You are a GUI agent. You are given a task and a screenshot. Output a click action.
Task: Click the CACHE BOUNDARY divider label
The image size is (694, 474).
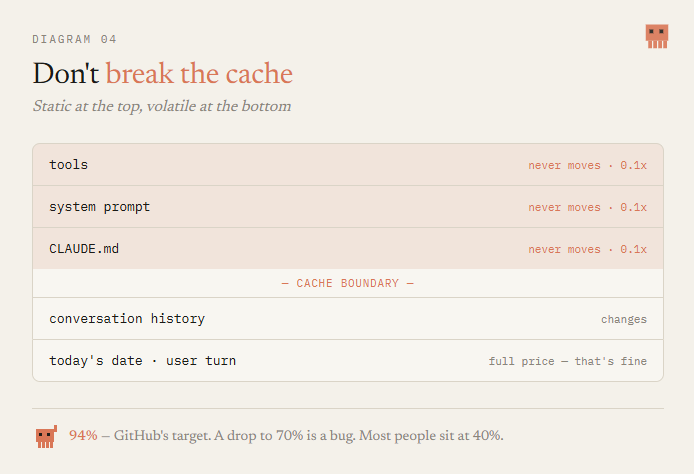[348, 283]
